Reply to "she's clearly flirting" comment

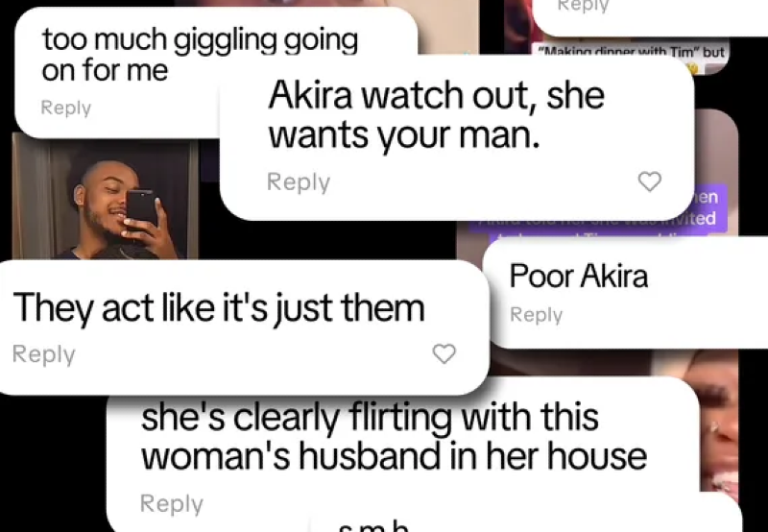click(172, 503)
